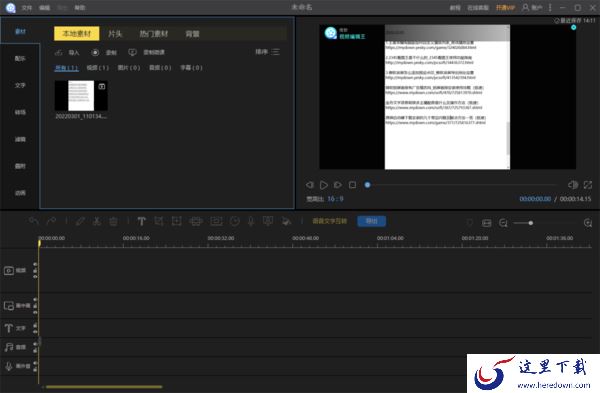The height and width of the screenshot is (393, 600).
Task: Click the large T text tool in toolbar
Action: pyautogui.click(x=141, y=221)
